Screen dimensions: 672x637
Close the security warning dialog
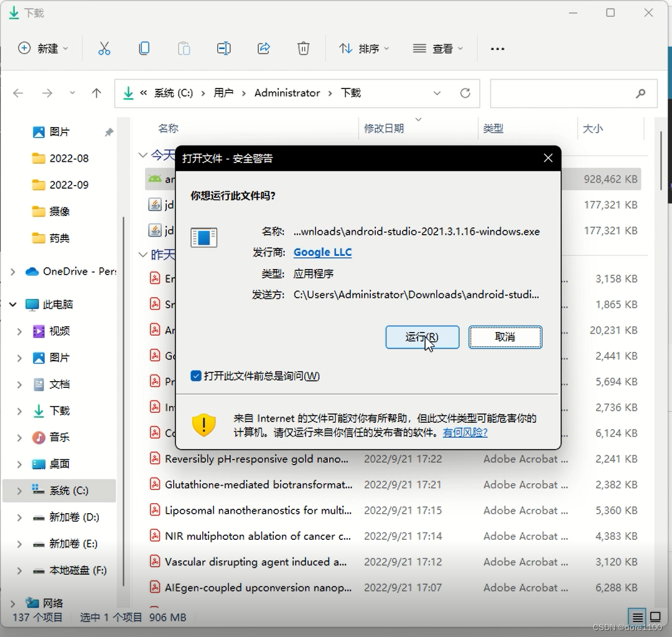548,158
